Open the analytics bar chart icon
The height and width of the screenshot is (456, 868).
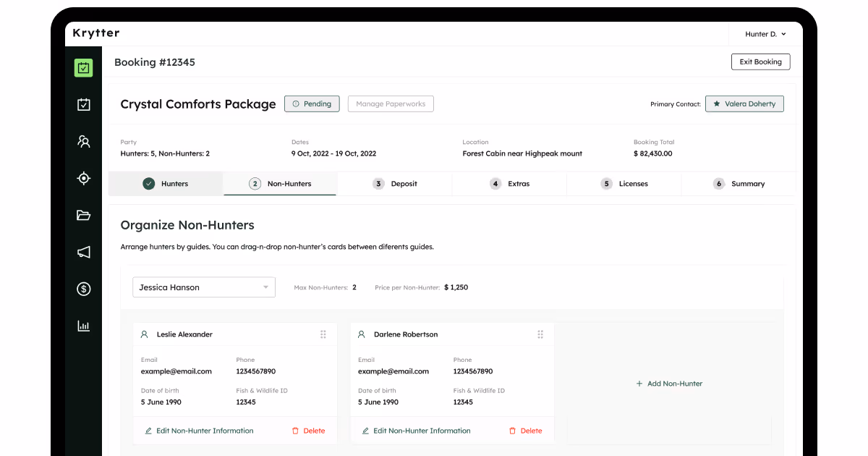(83, 326)
